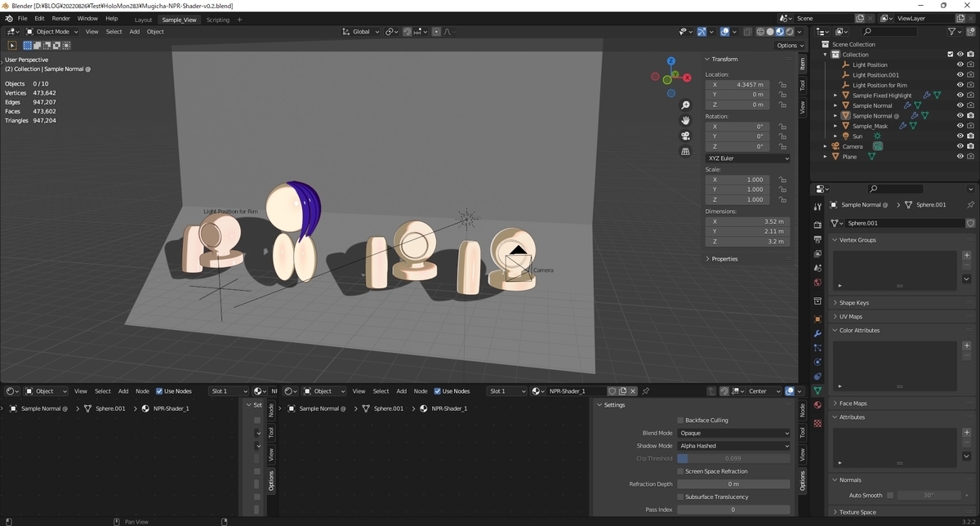Toggle the camera view icon in viewport
The image size is (980, 526).
click(686, 136)
